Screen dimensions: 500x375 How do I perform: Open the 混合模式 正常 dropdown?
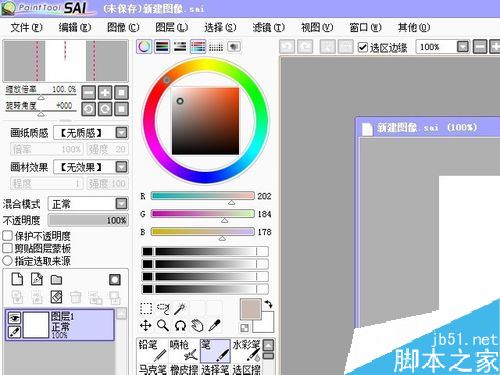[x=88, y=204]
